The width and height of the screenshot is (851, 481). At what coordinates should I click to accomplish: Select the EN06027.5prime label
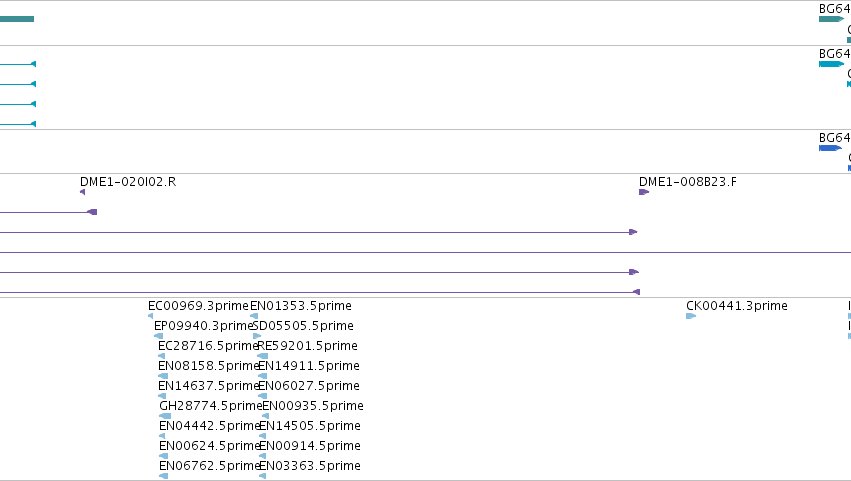tap(309, 386)
